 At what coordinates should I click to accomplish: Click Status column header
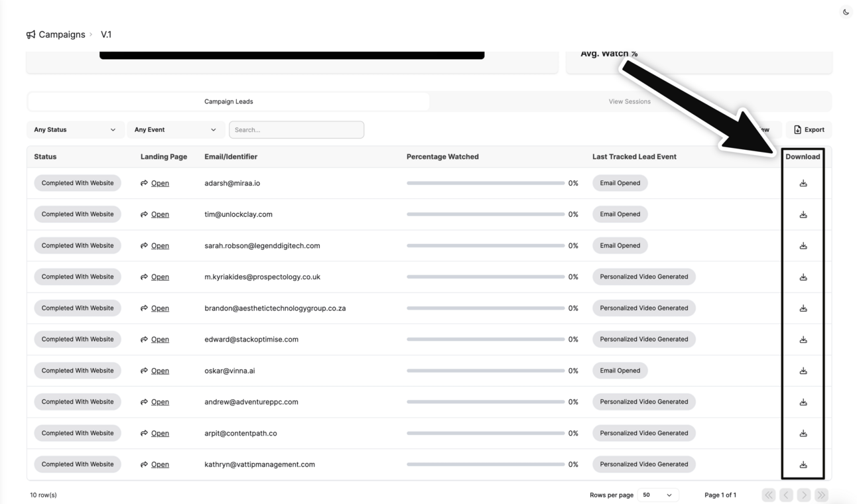point(45,157)
